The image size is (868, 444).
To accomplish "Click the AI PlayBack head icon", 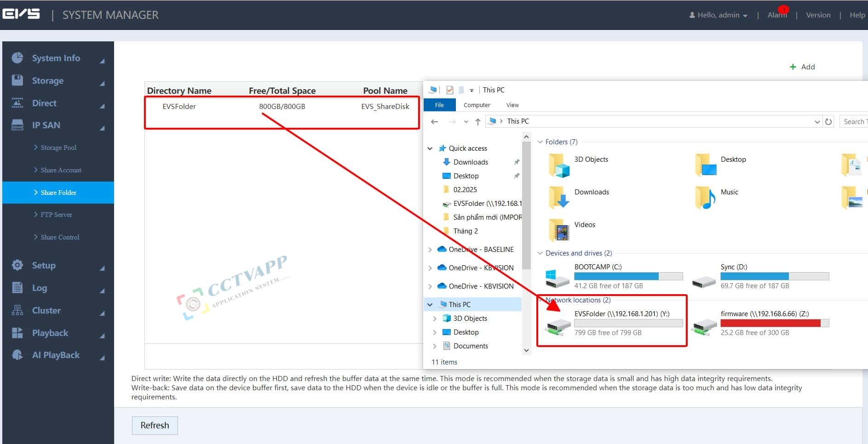I will [17, 355].
